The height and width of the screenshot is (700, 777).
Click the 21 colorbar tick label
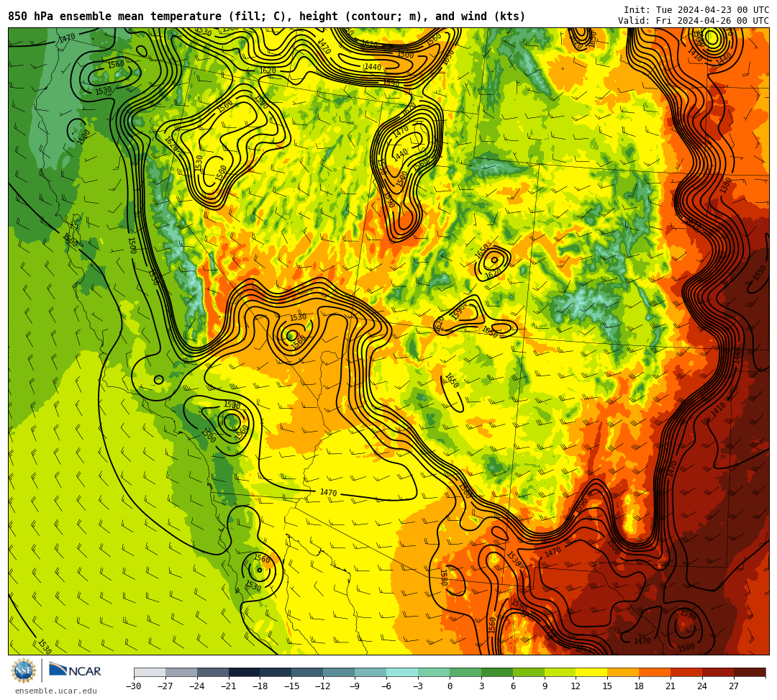(671, 686)
